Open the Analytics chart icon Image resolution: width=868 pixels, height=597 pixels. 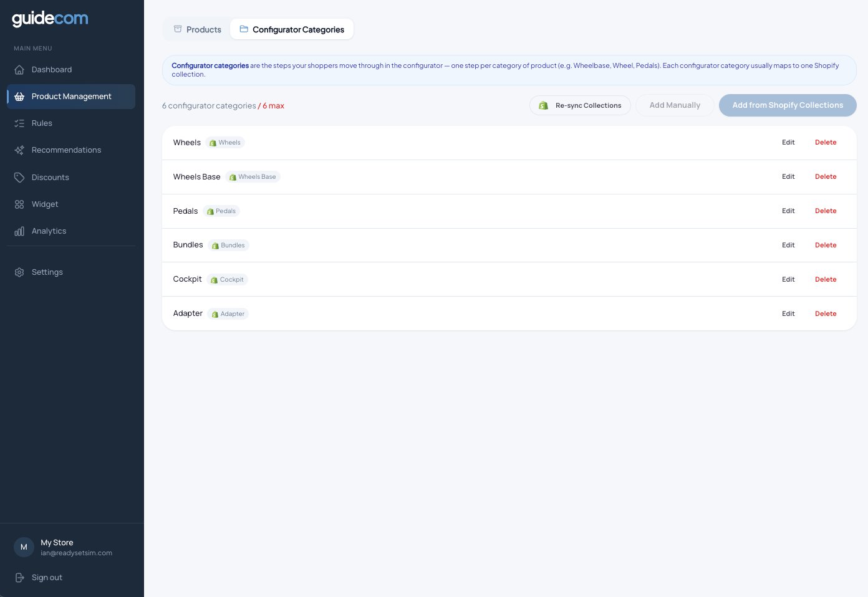pyautogui.click(x=19, y=231)
